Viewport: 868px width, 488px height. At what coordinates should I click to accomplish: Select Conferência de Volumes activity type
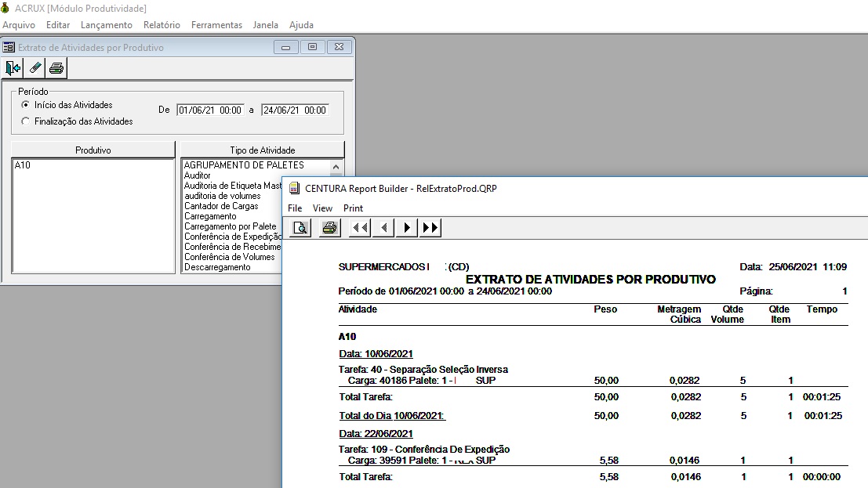pos(230,257)
